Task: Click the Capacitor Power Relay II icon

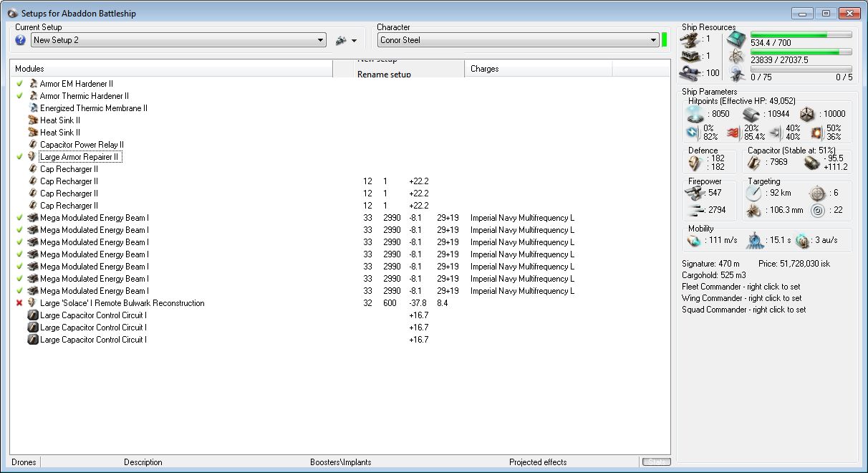Action: click(x=33, y=145)
